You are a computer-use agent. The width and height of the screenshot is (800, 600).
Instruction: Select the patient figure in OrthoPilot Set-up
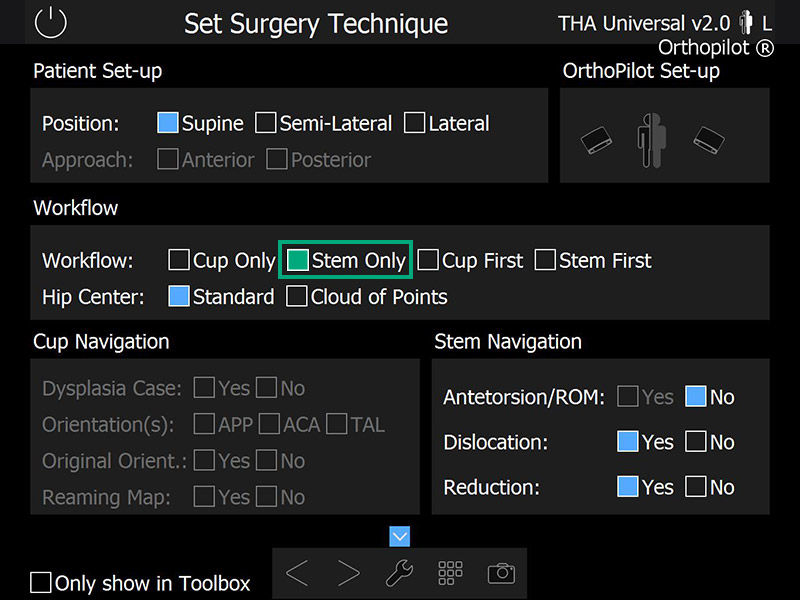click(x=652, y=140)
